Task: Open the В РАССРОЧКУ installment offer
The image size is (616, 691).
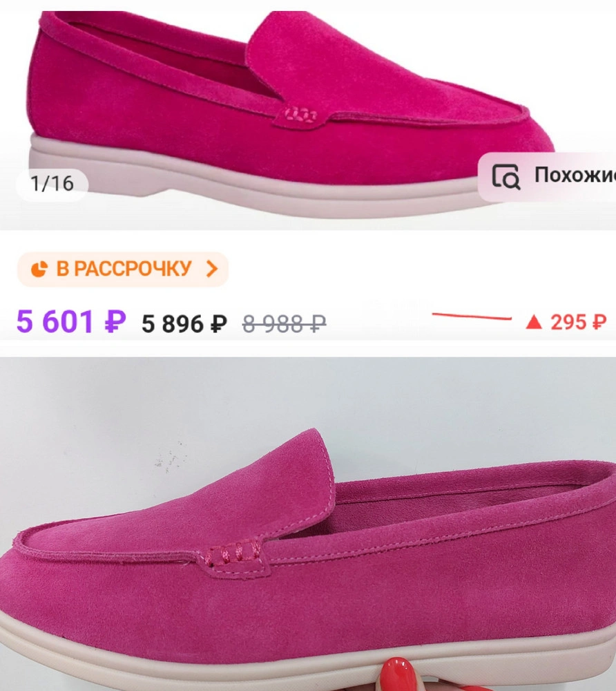Action: [123, 269]
